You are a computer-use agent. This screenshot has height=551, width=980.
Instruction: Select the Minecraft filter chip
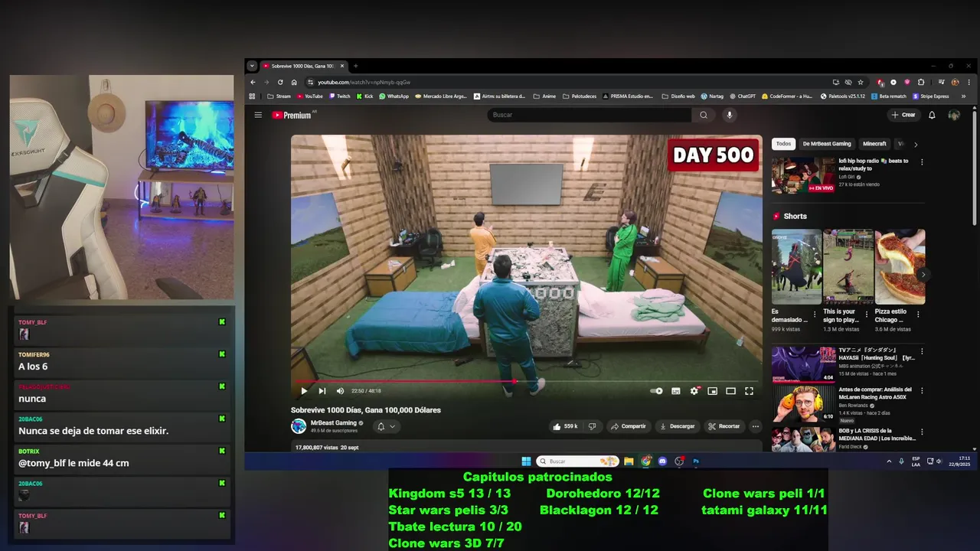point(874,144)
